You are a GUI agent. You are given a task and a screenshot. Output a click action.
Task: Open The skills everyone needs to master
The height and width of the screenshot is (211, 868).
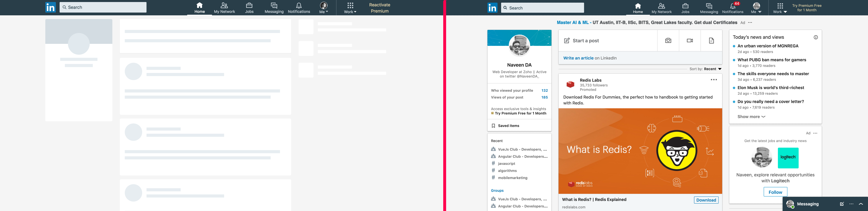(773, 74)
